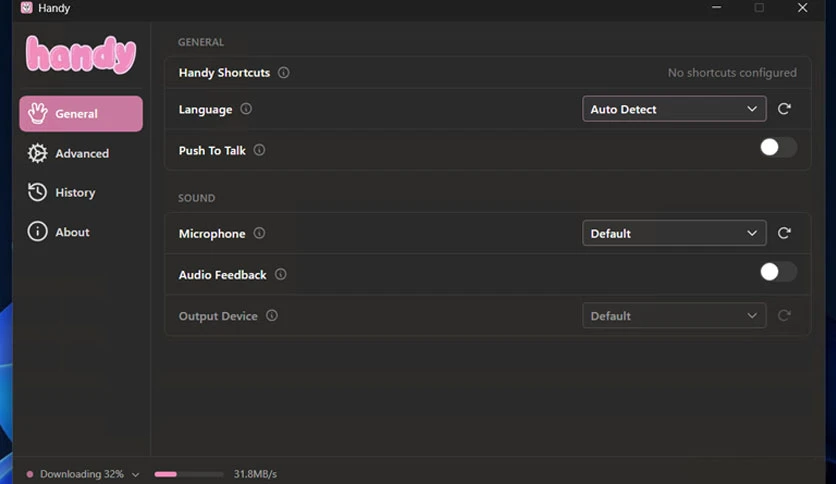Click the pink download progress bar

tap(189, 474)
